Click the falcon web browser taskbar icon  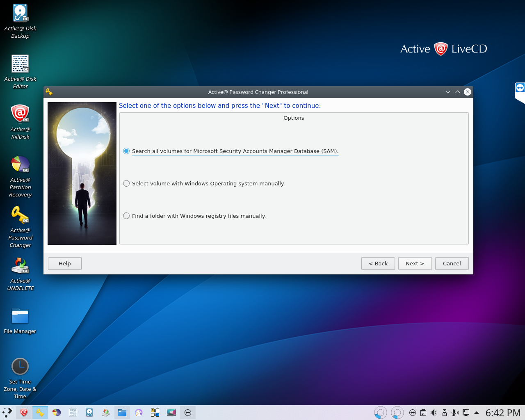pyautogui.click(x=139, y=413)
